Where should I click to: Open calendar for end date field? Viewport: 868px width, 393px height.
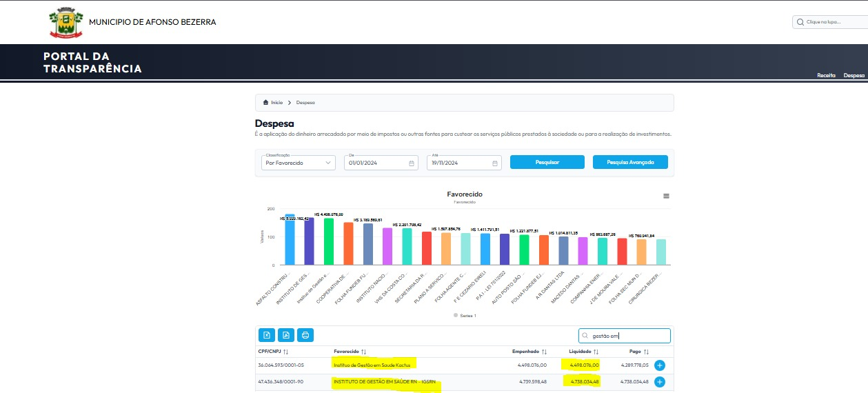pos(495,163)
